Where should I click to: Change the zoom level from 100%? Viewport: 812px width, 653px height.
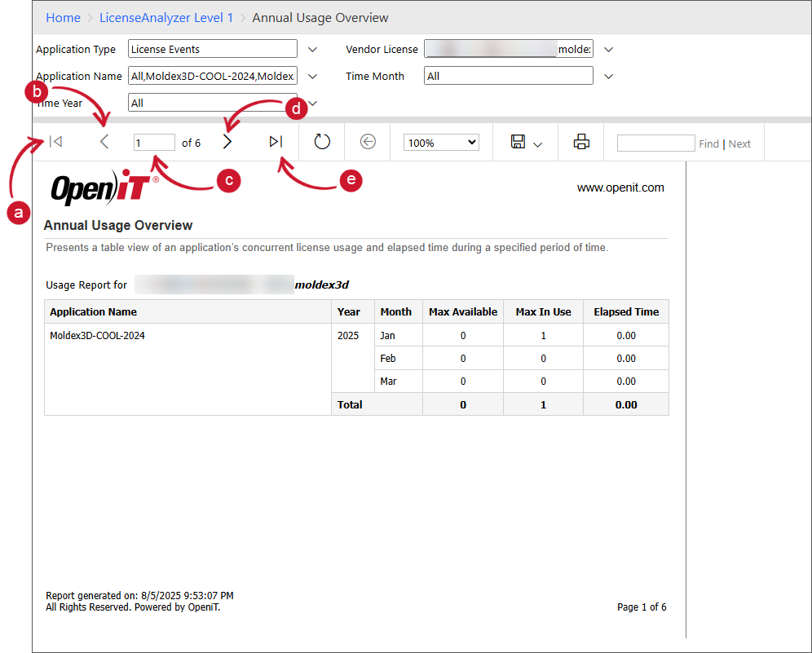pyautogui.click(x=440, y=141)
